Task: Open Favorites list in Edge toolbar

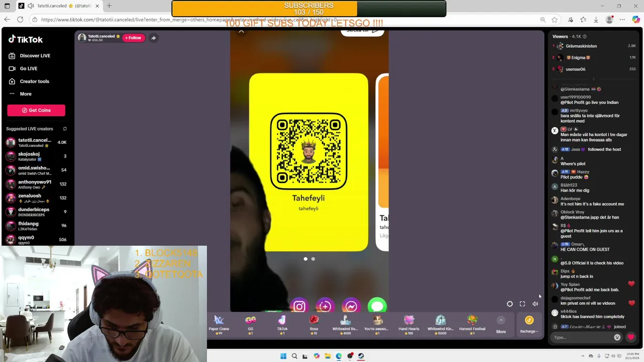Action: [x=583, y=20]
